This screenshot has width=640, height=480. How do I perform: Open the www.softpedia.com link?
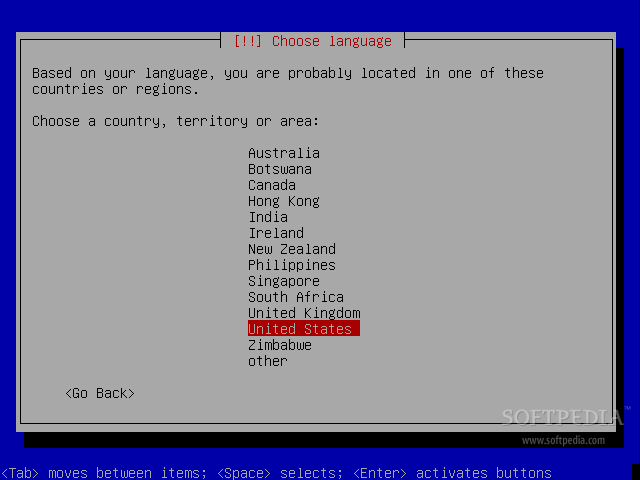[x=563, y=439]
